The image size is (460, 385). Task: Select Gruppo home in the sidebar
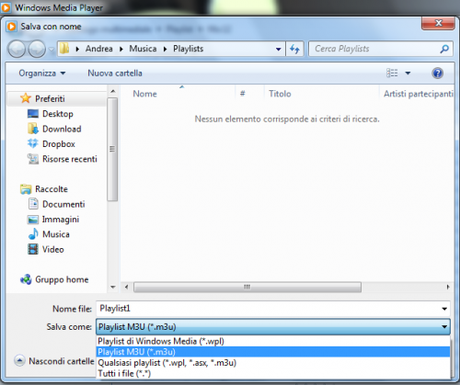(x=62, y=279)
